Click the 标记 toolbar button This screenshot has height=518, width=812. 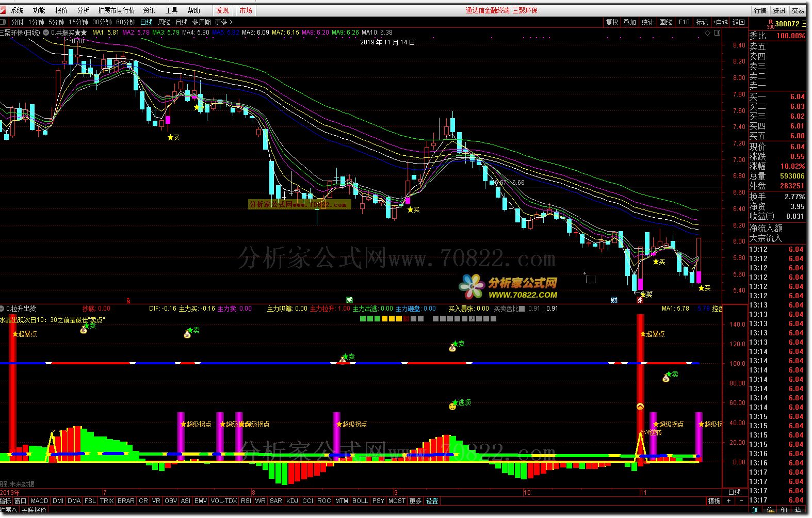[x=702, y=22]
